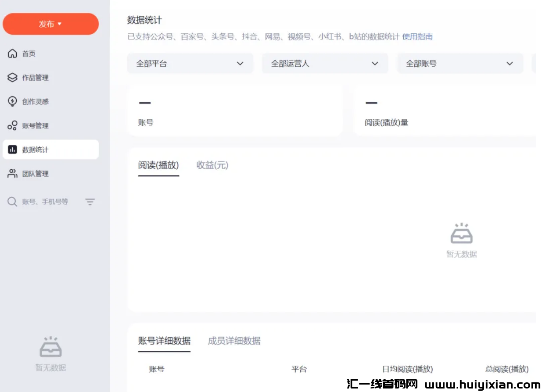Click the magnifier search icon
This screenshot has width=542, height=392.
pos(11,202)
